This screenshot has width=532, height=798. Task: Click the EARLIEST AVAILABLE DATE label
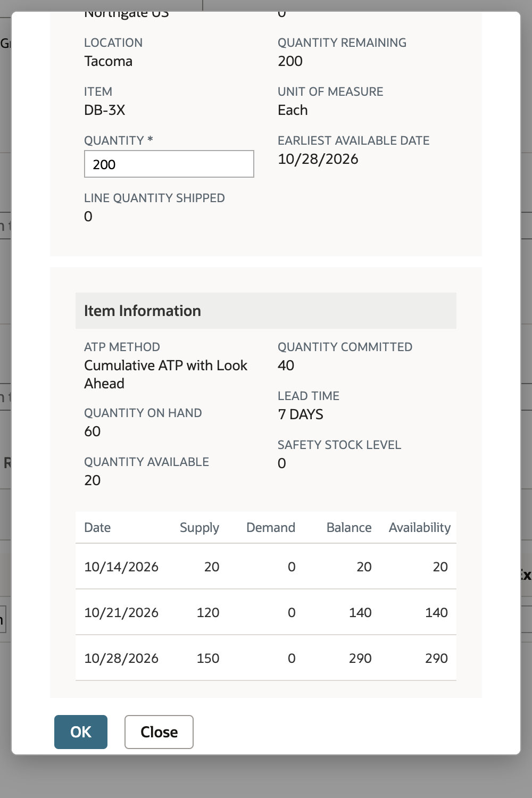click(354, 140)
